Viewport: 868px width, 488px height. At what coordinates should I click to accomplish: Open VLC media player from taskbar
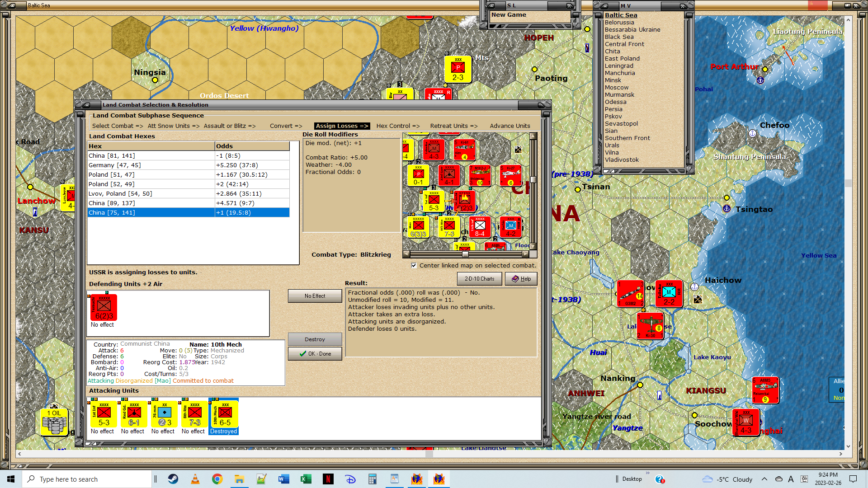coord(195,479)
